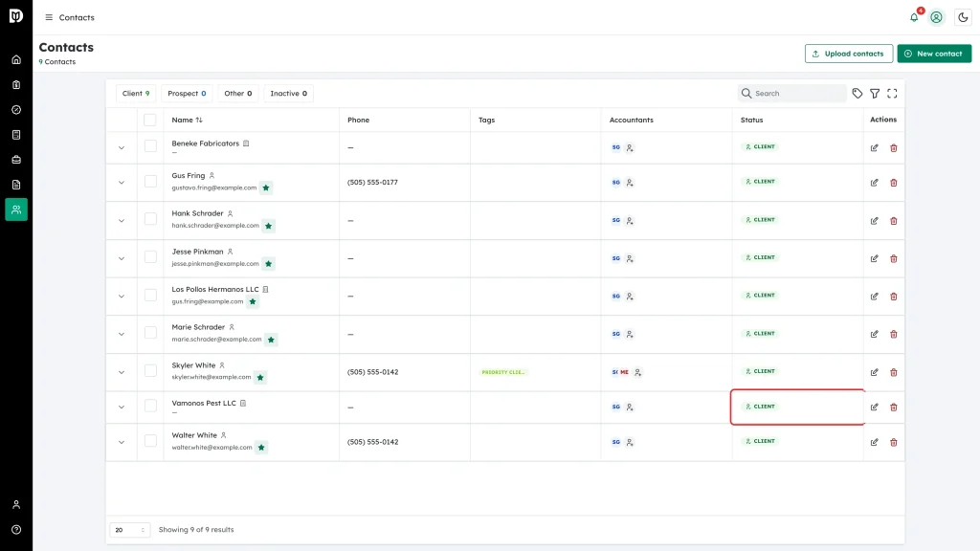980x551 pixels.
Task: Open the funnel filter icon
Action: click(x=875, y=93)
